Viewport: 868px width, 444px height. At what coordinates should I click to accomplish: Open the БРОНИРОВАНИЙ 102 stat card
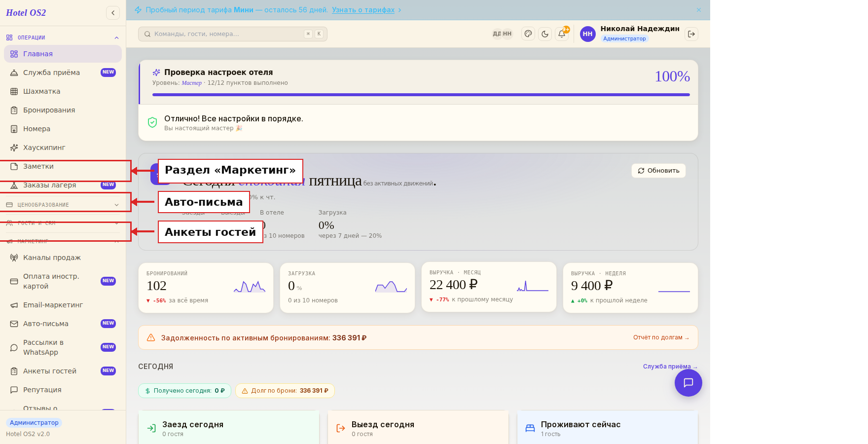[x=206, y=288]
